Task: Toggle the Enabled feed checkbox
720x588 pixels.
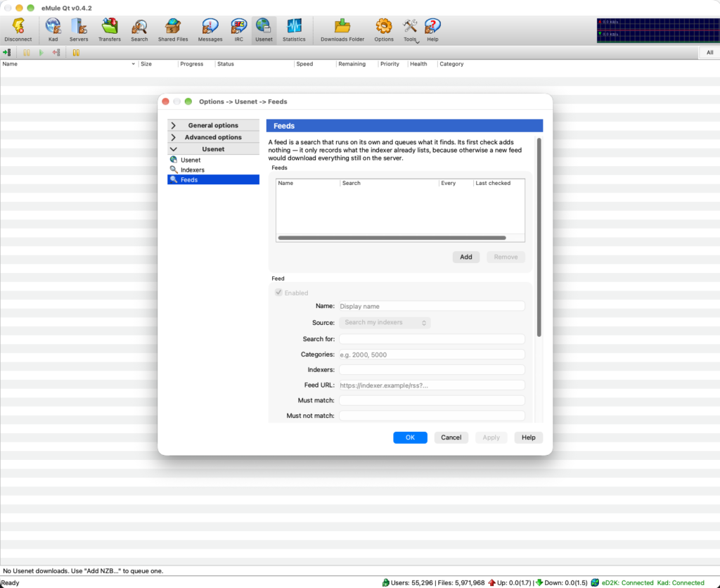Action: click(x=278, y=293)
